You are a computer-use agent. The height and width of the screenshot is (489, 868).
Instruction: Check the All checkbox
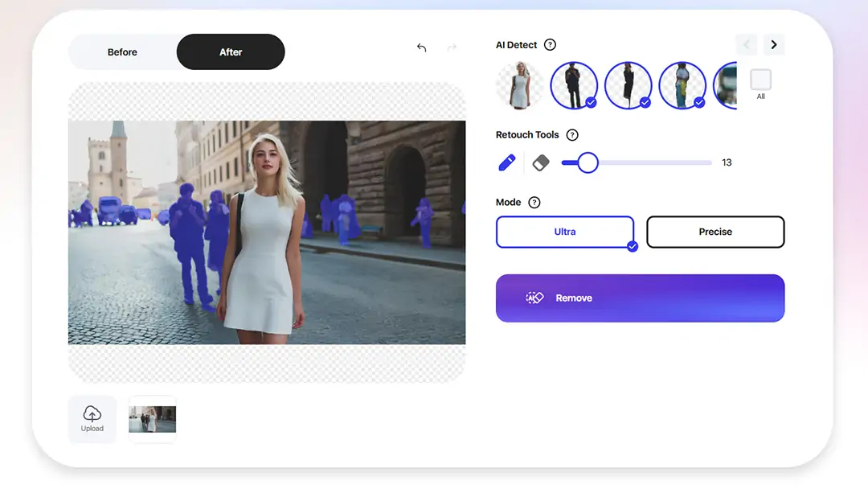pos(760,80)
